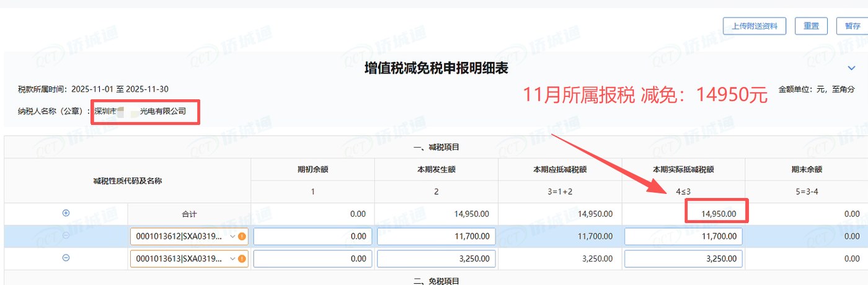Open the 0001013612|SXA0319 code dropdown
The width and height of the screenshot is (868, 285).
coord(189,237)
